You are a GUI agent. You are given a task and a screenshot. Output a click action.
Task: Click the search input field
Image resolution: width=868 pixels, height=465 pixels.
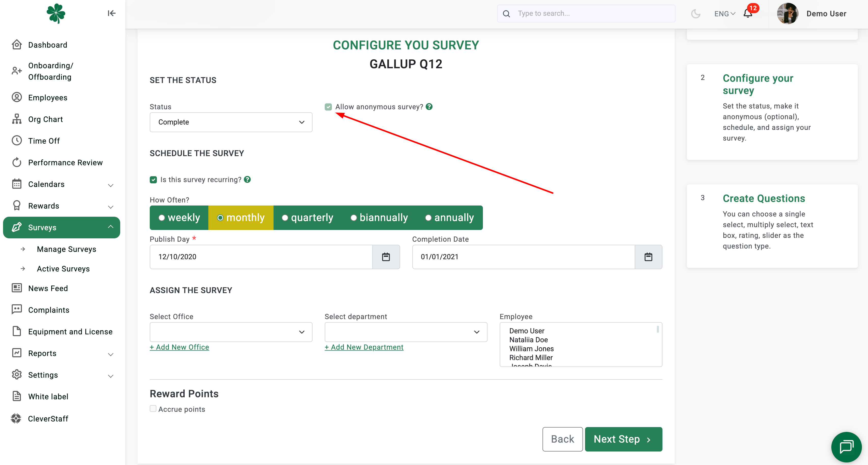click(x=586, y=13)
